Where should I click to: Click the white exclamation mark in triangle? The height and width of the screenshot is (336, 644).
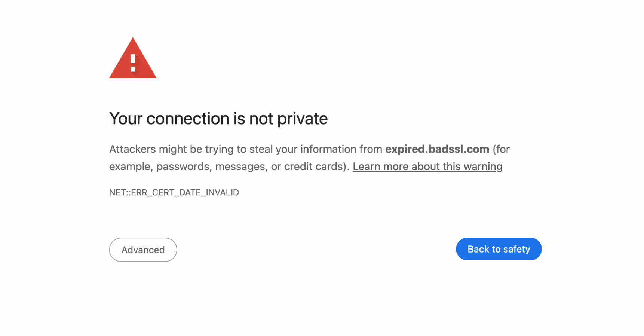[x=133, y=63]
